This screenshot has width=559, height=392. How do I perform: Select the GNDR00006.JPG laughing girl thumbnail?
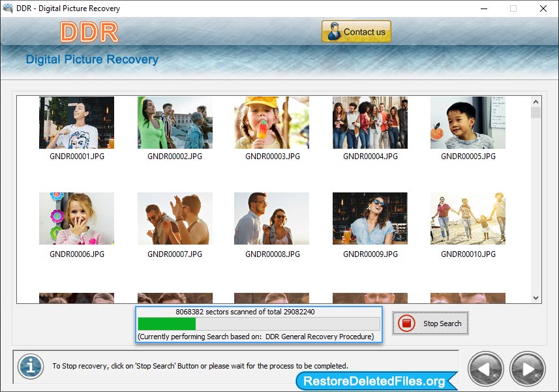(x=77, y=219)
